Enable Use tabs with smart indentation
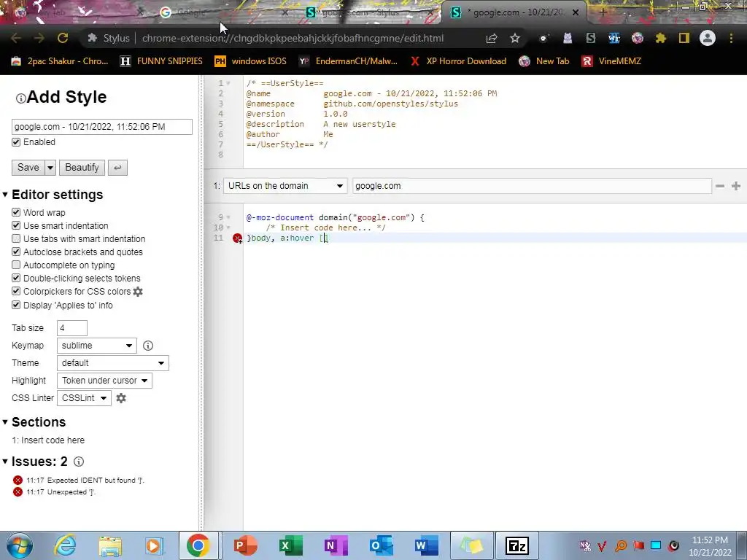The height and width of the screenshot is (560, 747). (16, 238)
